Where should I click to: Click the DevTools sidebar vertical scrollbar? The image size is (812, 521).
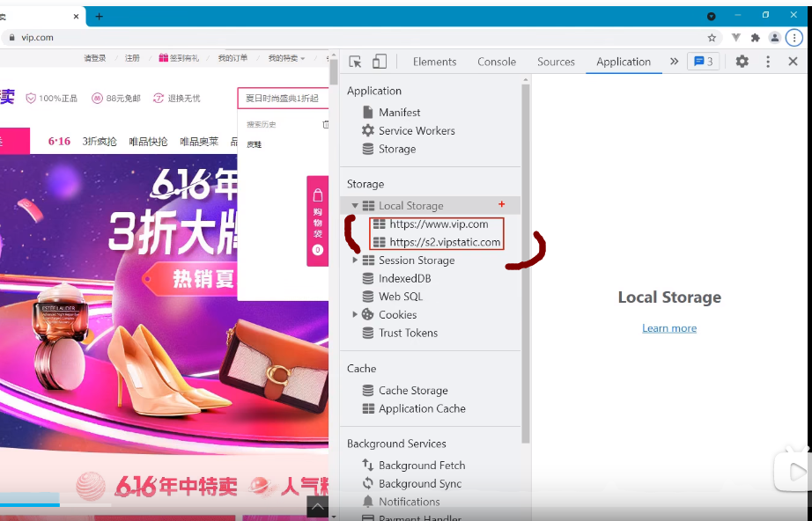[x=526, y=264]
